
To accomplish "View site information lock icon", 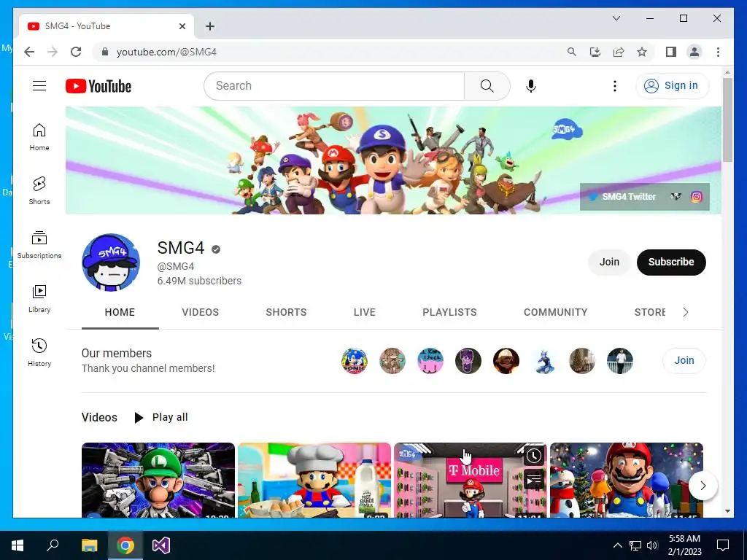I will (x=105, y=52).
